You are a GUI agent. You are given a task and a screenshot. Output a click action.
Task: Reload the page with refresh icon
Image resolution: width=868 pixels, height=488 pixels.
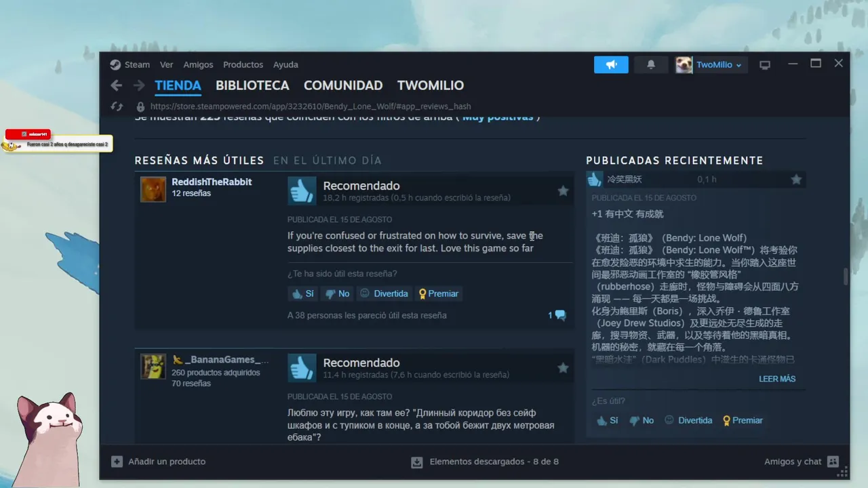tap(117, 106)
